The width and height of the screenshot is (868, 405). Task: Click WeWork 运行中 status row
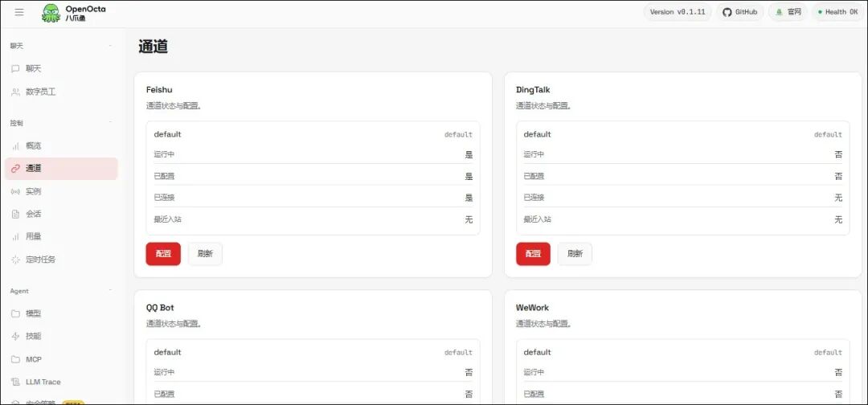point(683,373)
